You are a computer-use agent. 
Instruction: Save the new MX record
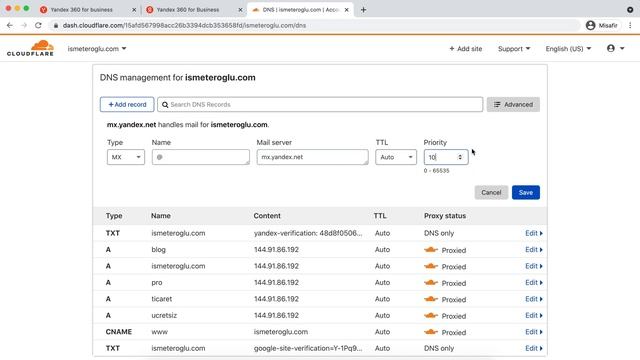click(526, 192)
